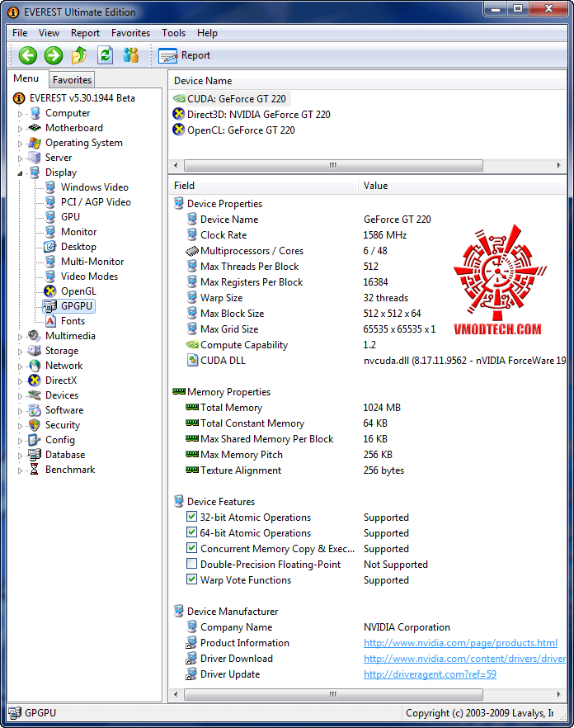Open the View menu
Image resolution: width=574 pixels, height=728 pixels.
[49, 33]
